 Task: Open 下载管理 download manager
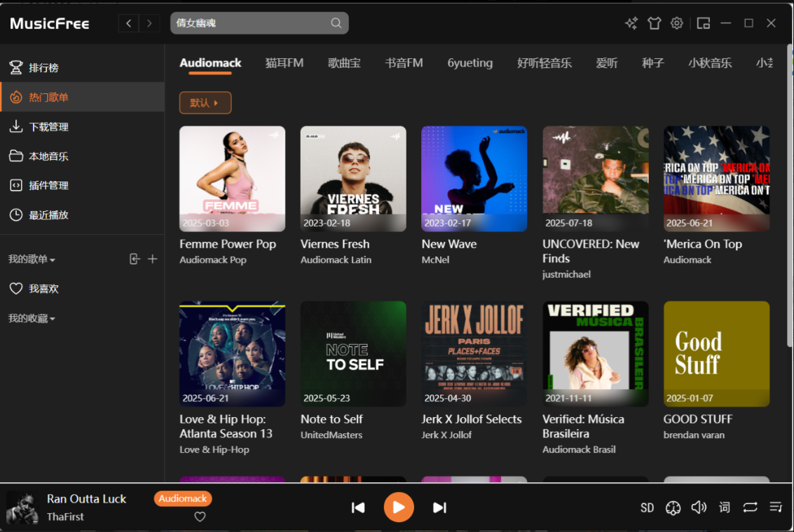coord(82,127)
